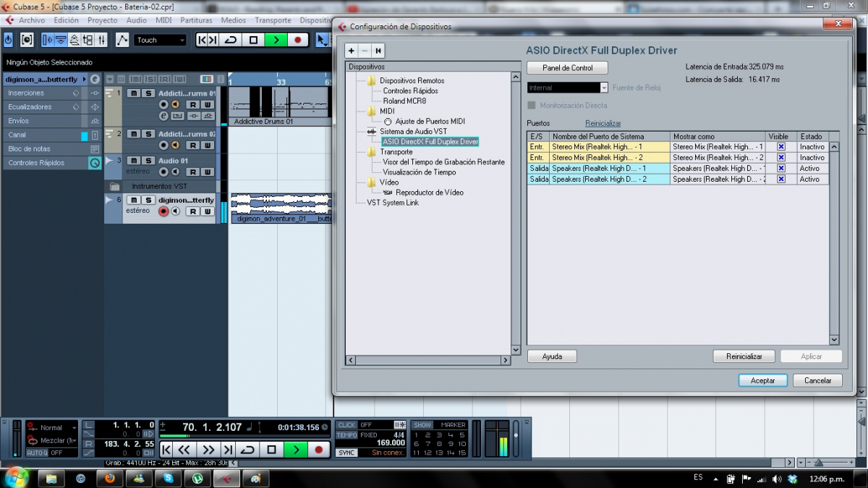Click the Skype icon in Windows taskbar
The image size is (868, 488).
pyautogui.click(x=168, y=479)
